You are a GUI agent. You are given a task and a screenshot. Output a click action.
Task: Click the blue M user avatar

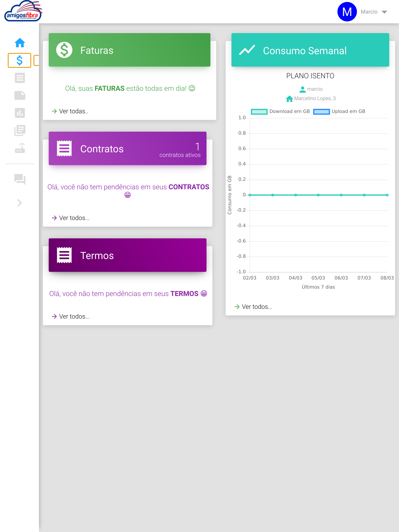point(347,12)
